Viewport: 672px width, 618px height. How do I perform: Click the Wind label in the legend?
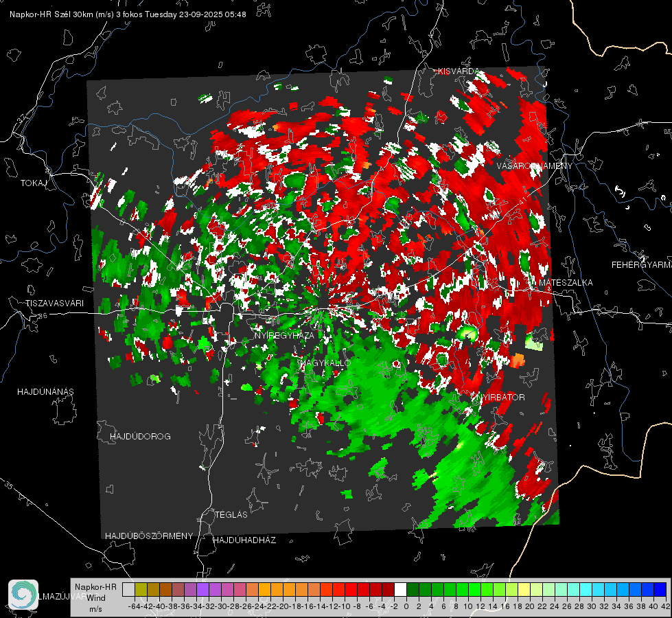click(96, 598)
